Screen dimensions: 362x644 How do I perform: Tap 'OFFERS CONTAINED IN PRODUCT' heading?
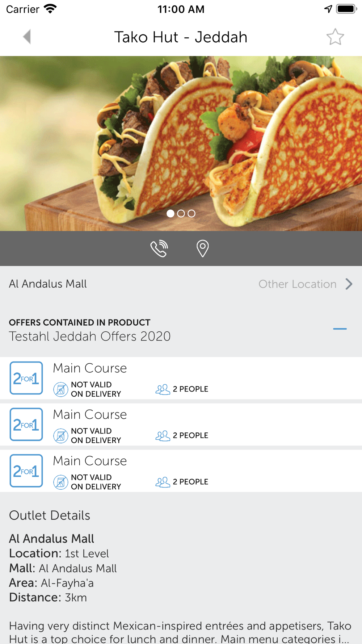80,322
